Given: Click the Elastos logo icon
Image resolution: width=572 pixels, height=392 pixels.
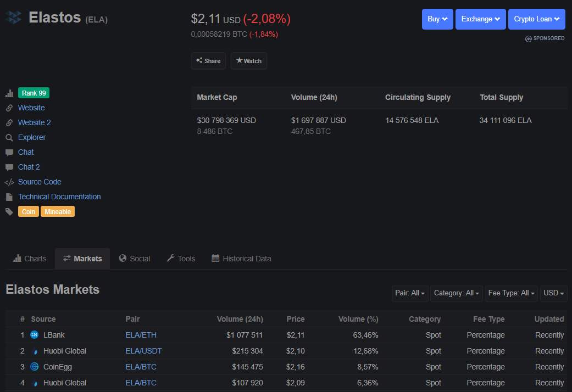Looking at the screenshot, I should (x=14, y=18).
